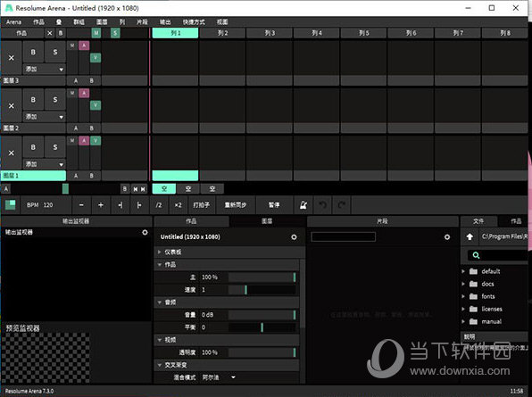Toggle the pink A button on layer 3
Screen dimensions: 532x397
click(84, 45)
